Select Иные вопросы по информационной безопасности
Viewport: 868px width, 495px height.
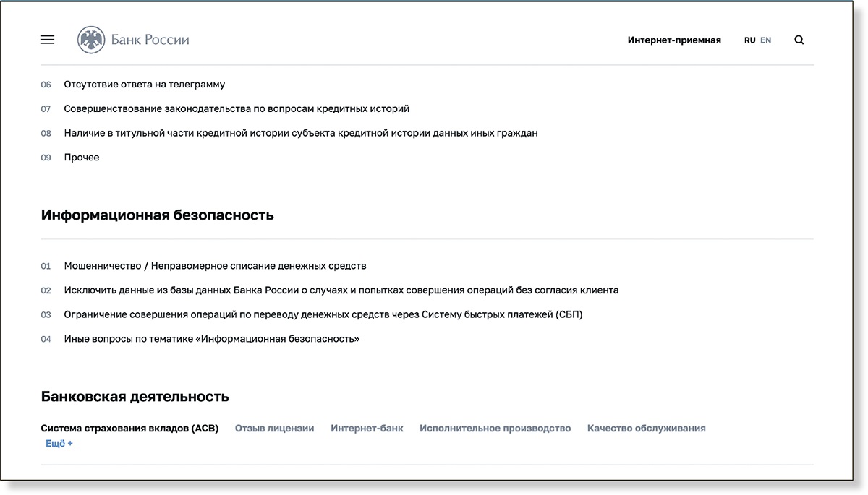coord(211,339)
